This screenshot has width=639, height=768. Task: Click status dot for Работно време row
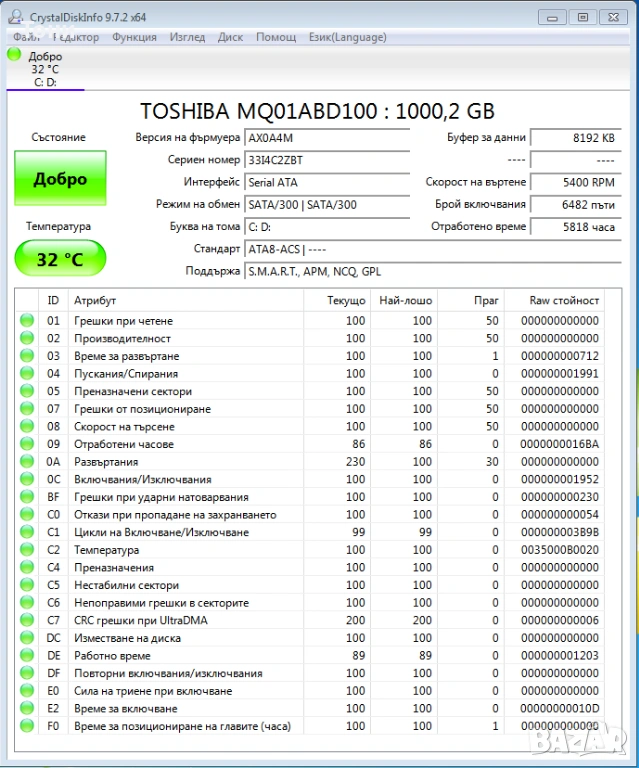(26, 656)
